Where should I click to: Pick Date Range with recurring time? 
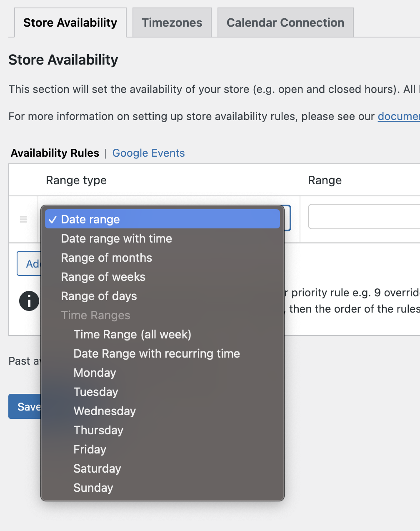(157, 353)
